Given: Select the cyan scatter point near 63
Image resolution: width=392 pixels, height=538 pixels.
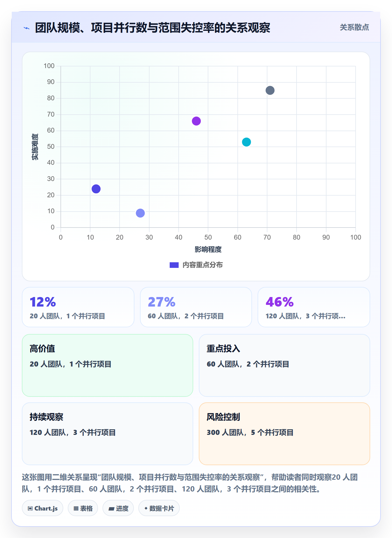Looking at the screenshot, I should coord(246,142).
